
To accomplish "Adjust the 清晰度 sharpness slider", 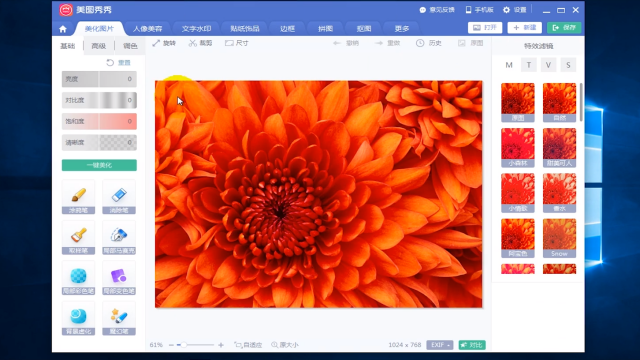I will coord(99,143).
